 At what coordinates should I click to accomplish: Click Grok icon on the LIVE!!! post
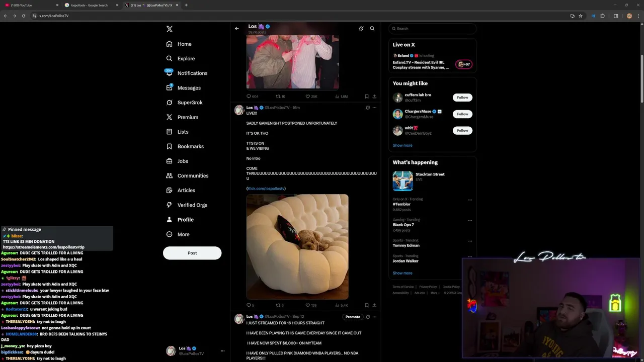[x=367, y=108]
